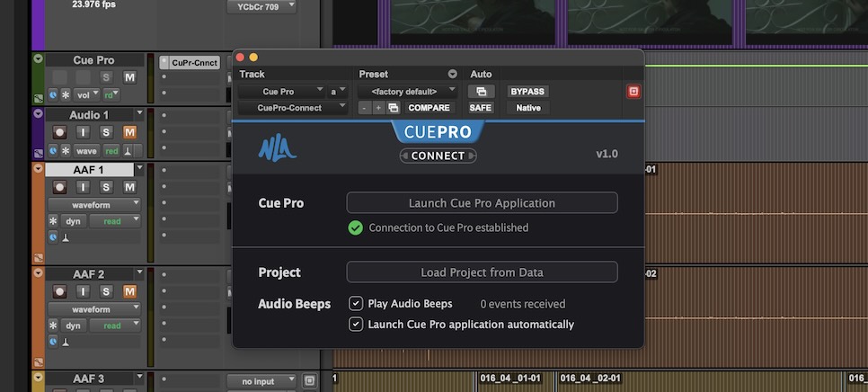Click the '0 events received' status text

(523, 303)
